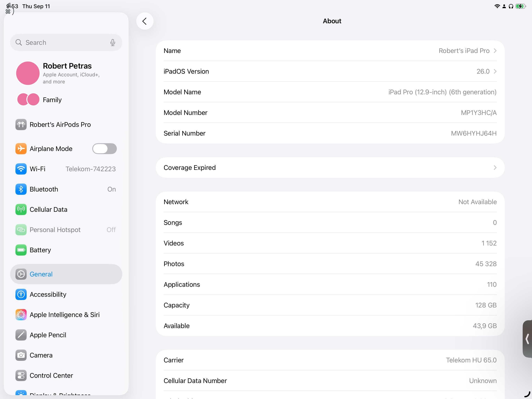Tap the magnifying glass search icon

(x=18, y=43)
